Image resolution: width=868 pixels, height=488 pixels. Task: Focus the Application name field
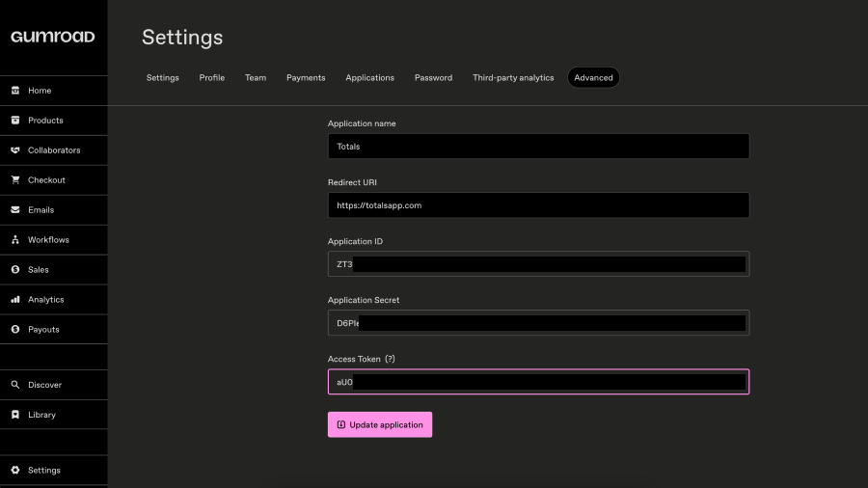tap(538, 146)
